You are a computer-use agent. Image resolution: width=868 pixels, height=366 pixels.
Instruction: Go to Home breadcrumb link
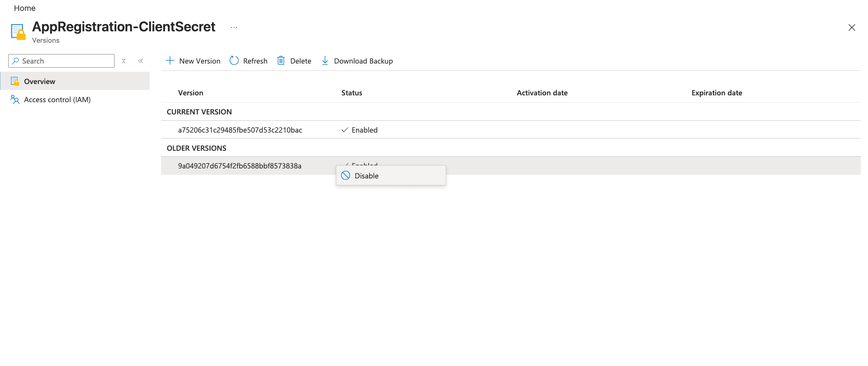[25, 8]
